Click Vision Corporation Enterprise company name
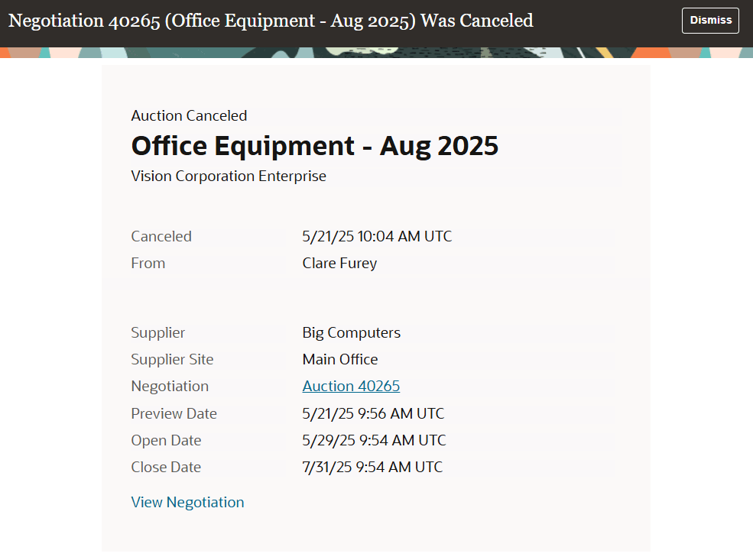Image resolution: width=753 pixels, height=560 pixels. pyautogui.click(x=229, y=176)
